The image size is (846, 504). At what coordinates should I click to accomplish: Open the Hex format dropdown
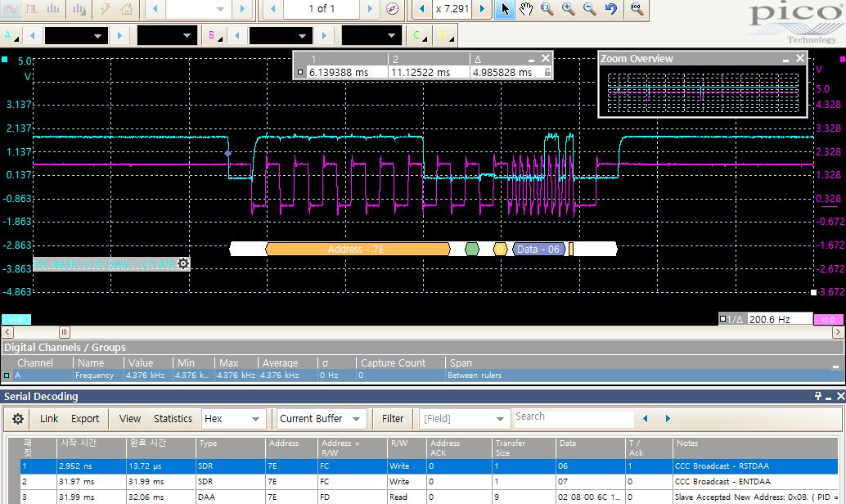coord(233,418)
